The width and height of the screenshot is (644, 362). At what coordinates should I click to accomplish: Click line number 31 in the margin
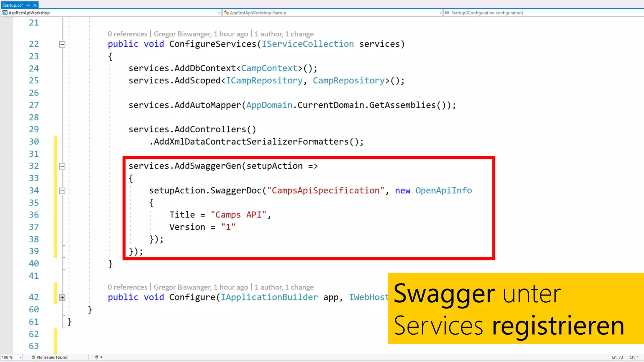(34, 154)
